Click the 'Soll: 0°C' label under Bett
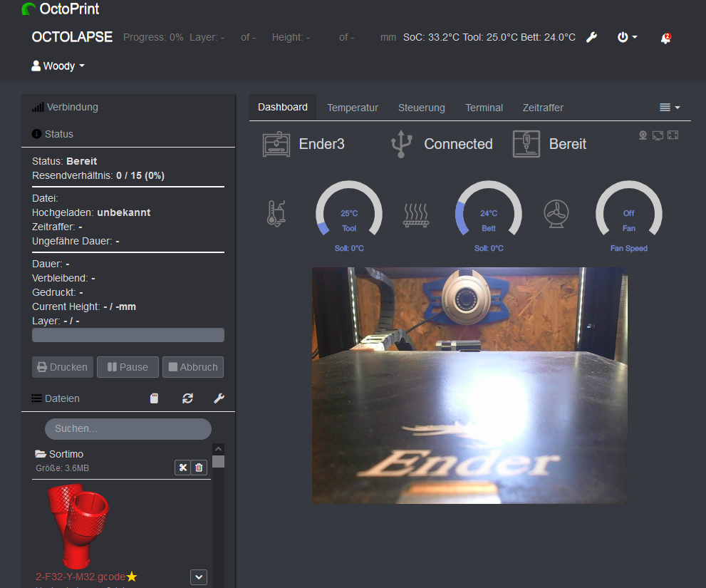The height and width of the screenshot is (588, 706). point(489,248)
